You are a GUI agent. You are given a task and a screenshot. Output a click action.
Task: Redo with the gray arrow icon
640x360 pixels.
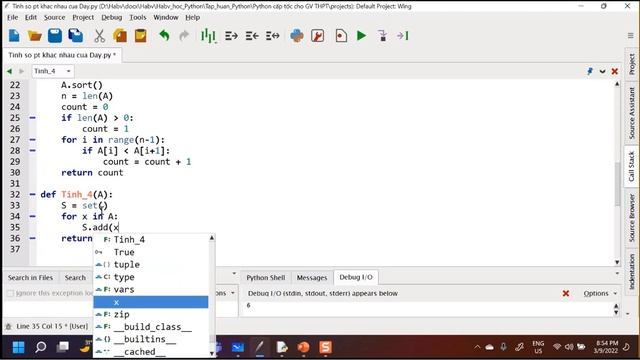click(184, 36)
